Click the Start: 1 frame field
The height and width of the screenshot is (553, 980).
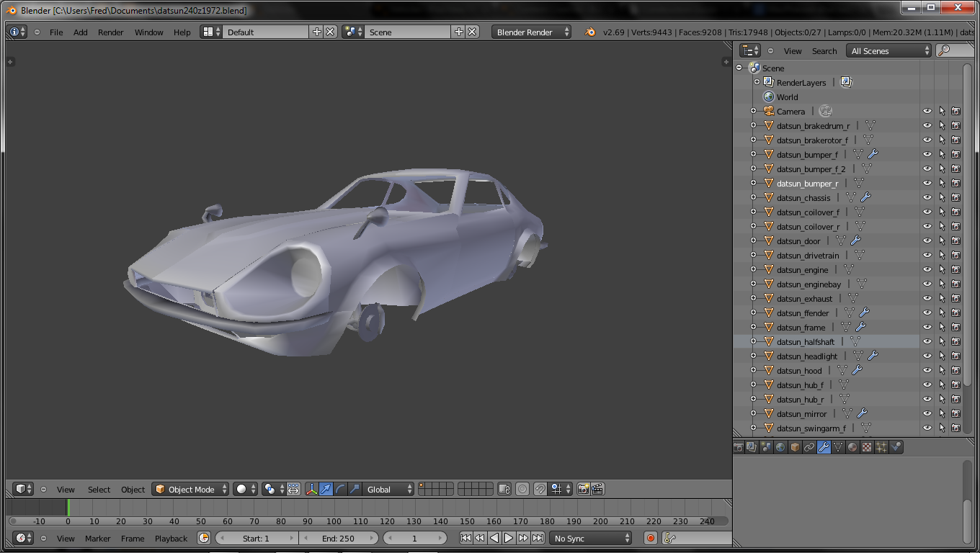click(x=257, y=538)
